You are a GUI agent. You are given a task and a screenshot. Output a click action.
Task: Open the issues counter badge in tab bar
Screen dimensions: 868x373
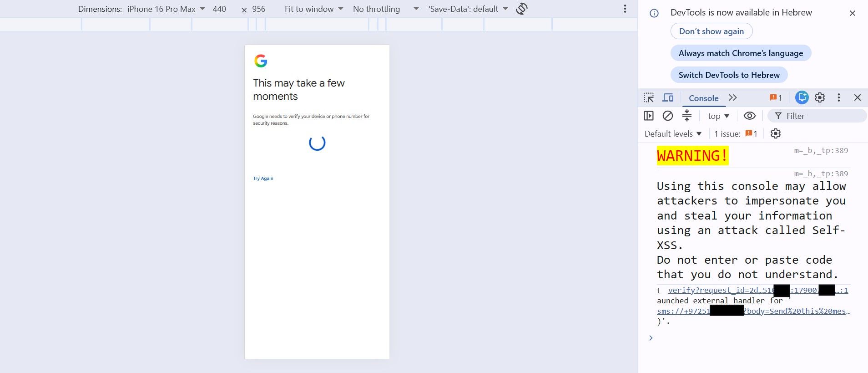[776, 98]
